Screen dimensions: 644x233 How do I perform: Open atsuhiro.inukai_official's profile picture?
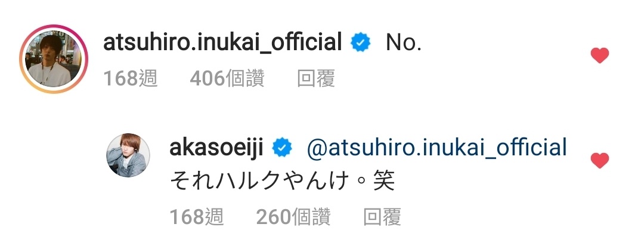tap(54, 59)
